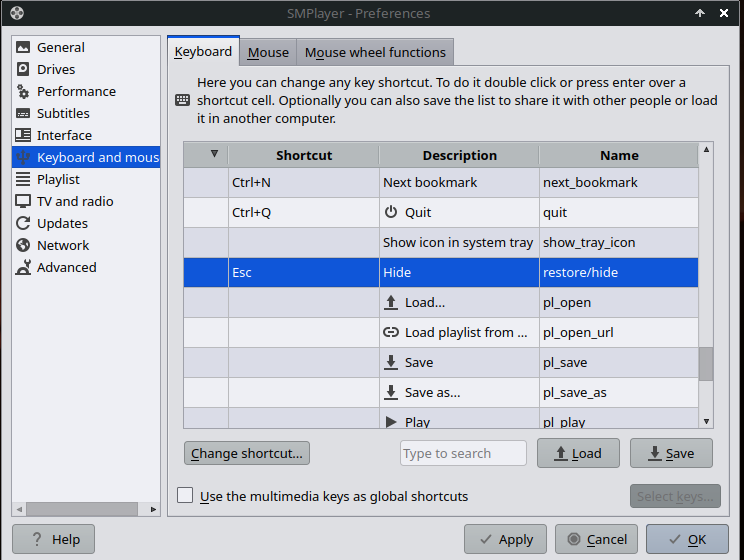Click the Interface layout icon

pos(23,135)
